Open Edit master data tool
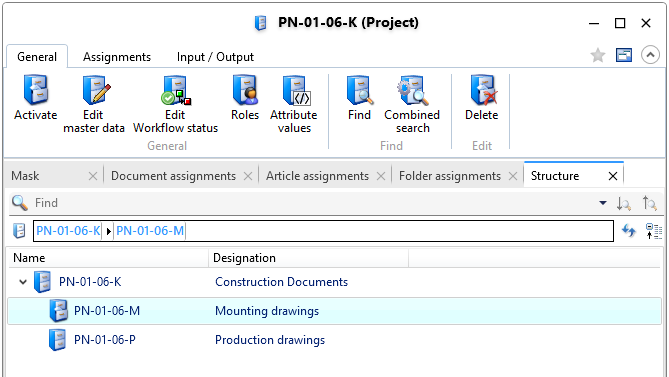 pos(96,90)
